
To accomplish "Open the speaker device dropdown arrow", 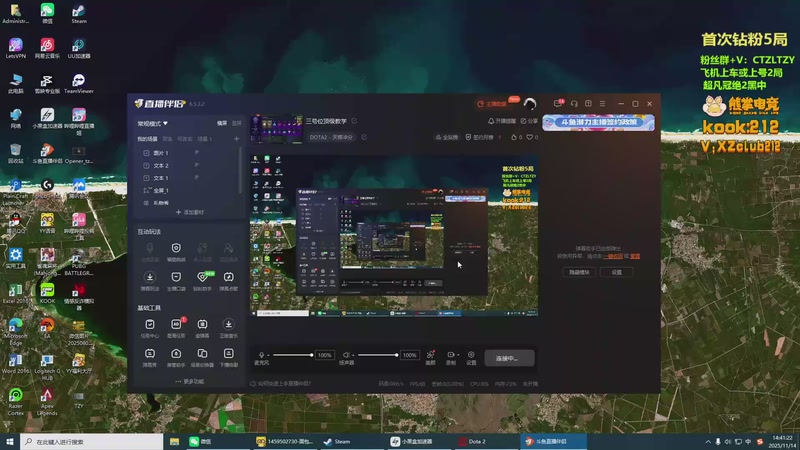I will (354, 355).
